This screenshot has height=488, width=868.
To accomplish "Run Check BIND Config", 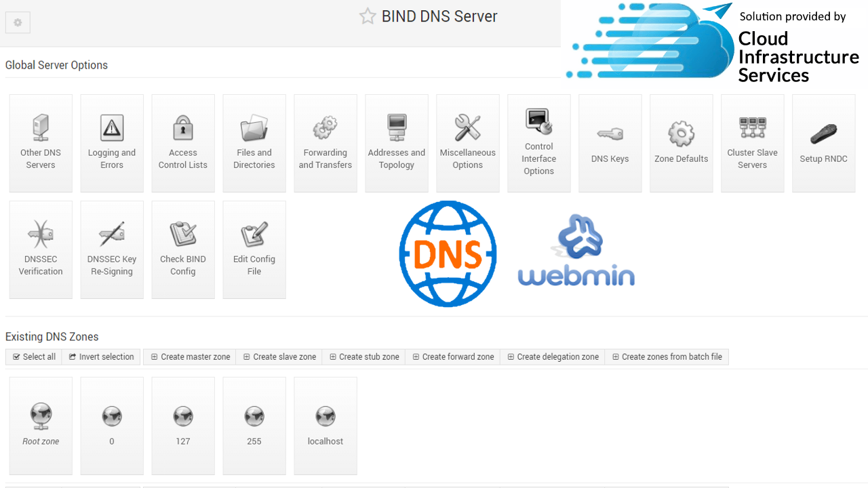I will [x=183, y=249].
